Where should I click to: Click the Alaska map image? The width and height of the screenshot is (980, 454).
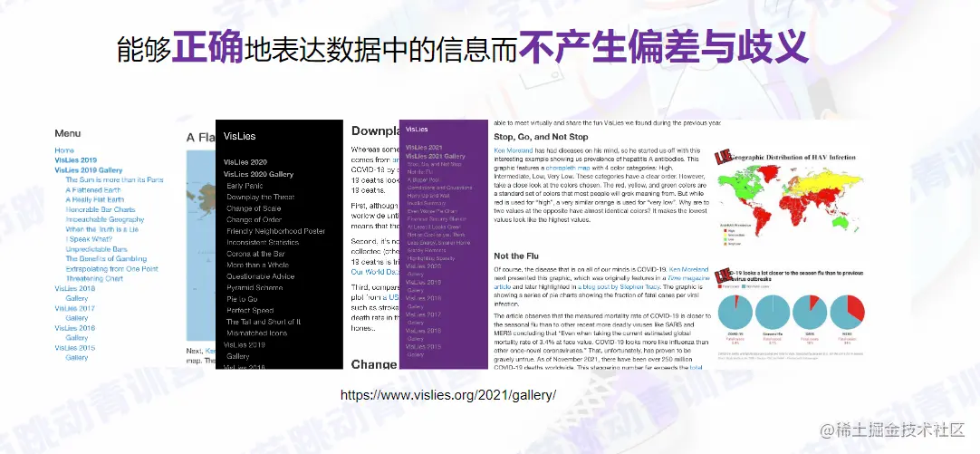201,246
